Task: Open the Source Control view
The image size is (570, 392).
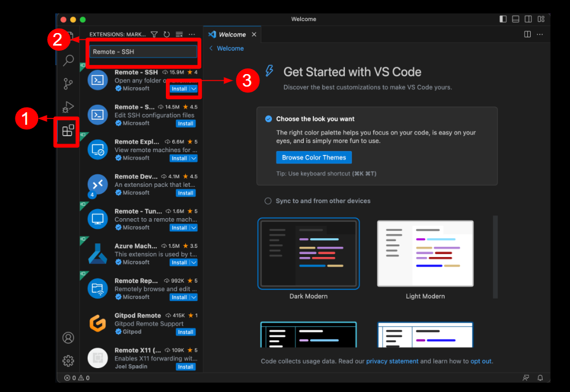Action: [68, 83]
